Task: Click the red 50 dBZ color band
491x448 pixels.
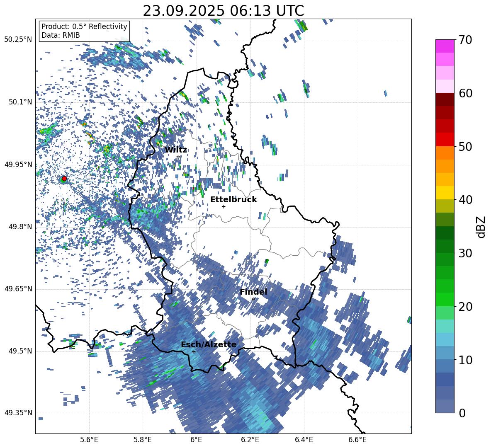Action: (445, 140)
